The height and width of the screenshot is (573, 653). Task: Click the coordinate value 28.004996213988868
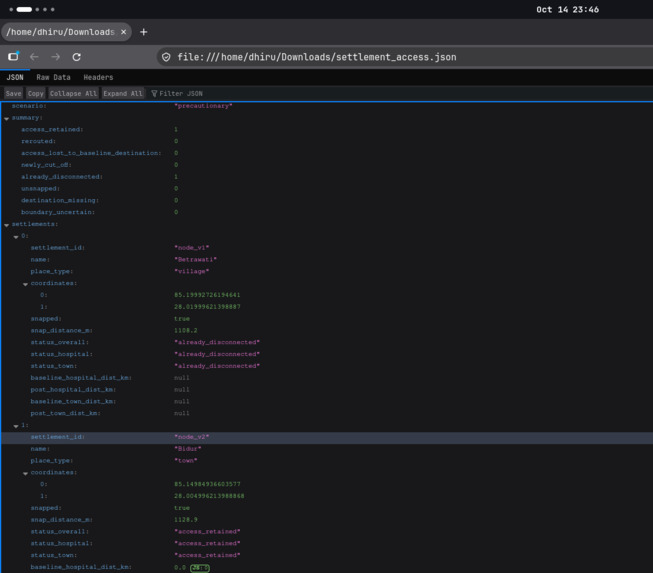(209, 496)
